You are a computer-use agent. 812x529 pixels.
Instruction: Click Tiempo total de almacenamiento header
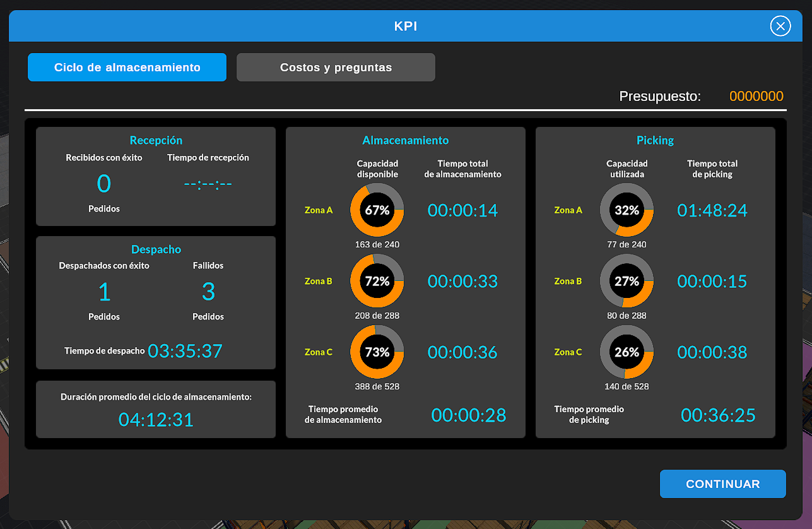463,169
